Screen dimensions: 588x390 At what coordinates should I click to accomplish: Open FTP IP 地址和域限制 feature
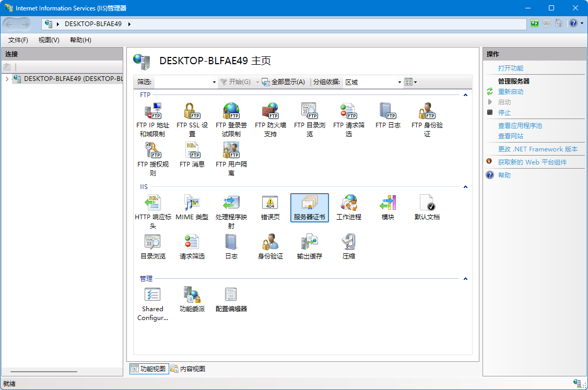(152, 120)
